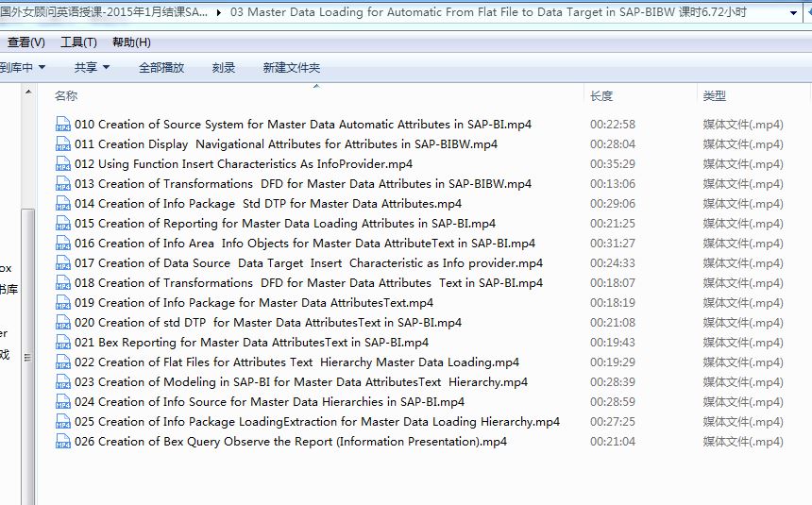Click the MP4 icon of file 018

[62, 283]
